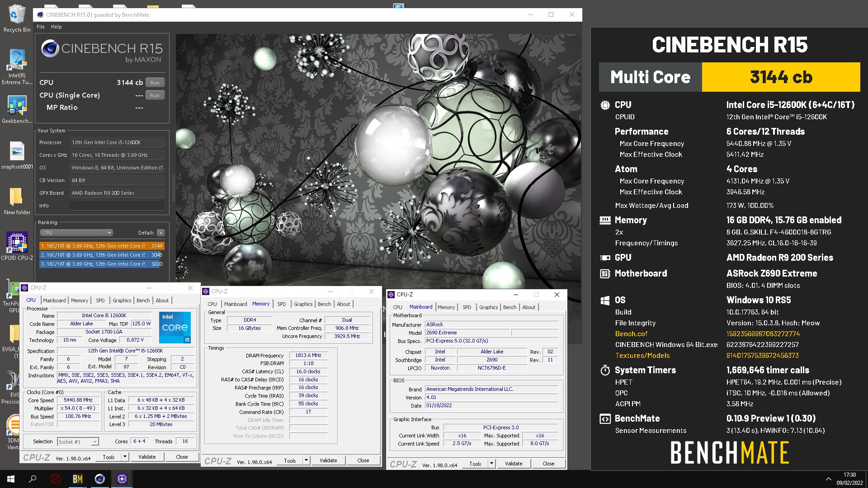Select ranking entry with score 3020

[x=102, y=264]
